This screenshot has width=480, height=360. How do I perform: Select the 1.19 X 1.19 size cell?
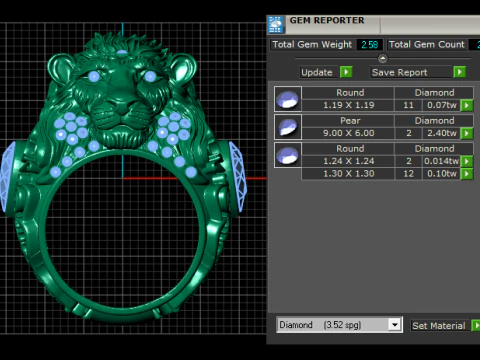[x=348, y=105]
